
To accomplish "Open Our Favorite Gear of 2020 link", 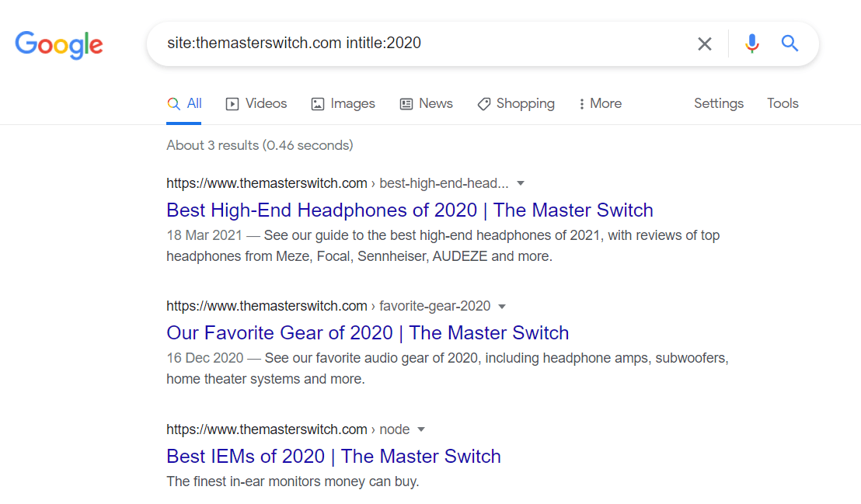I will click(x=368, y=333).
